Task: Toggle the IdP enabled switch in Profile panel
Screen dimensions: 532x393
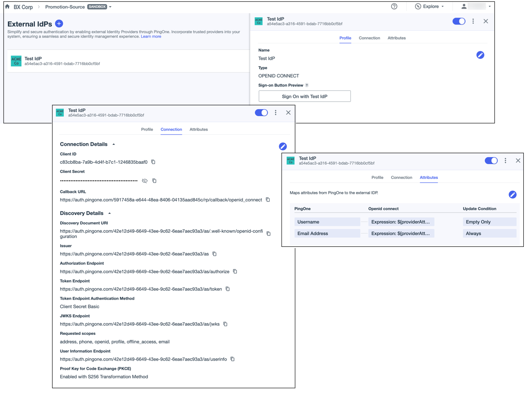Action: point(459,21)
